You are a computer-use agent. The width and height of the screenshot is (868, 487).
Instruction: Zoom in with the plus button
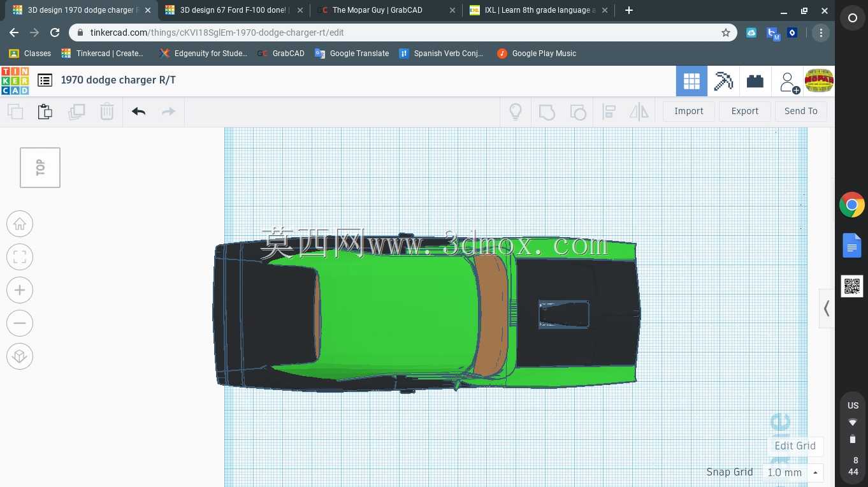(20, 290)
